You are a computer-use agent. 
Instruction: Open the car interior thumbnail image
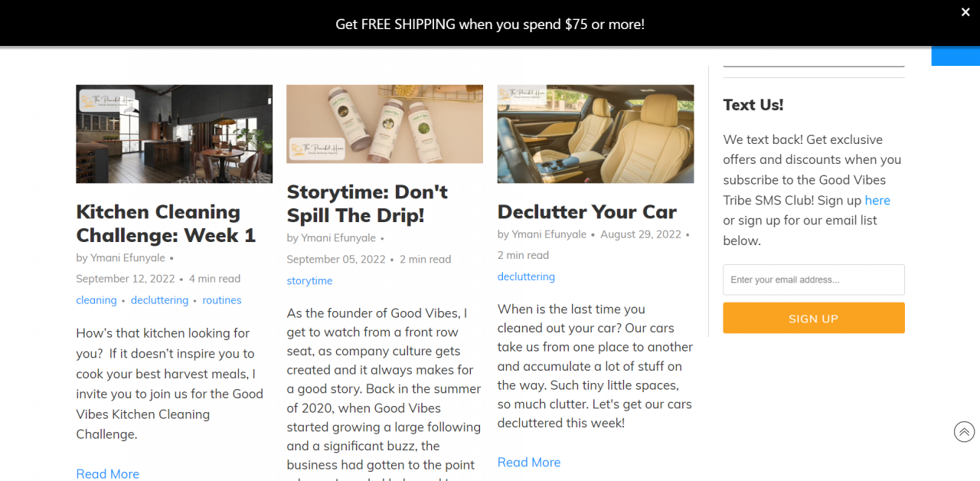click(596, 134)
